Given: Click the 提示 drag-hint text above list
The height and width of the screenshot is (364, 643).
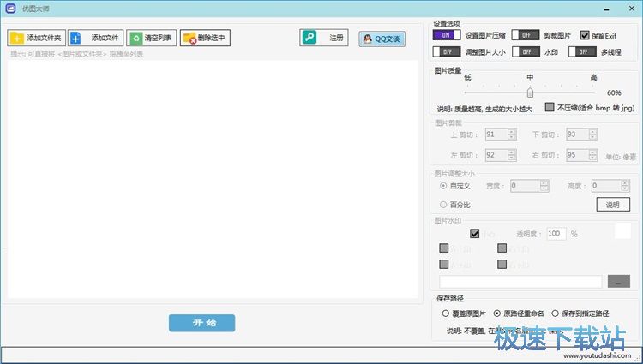Looking at the screenshot, I should point(76,54).
